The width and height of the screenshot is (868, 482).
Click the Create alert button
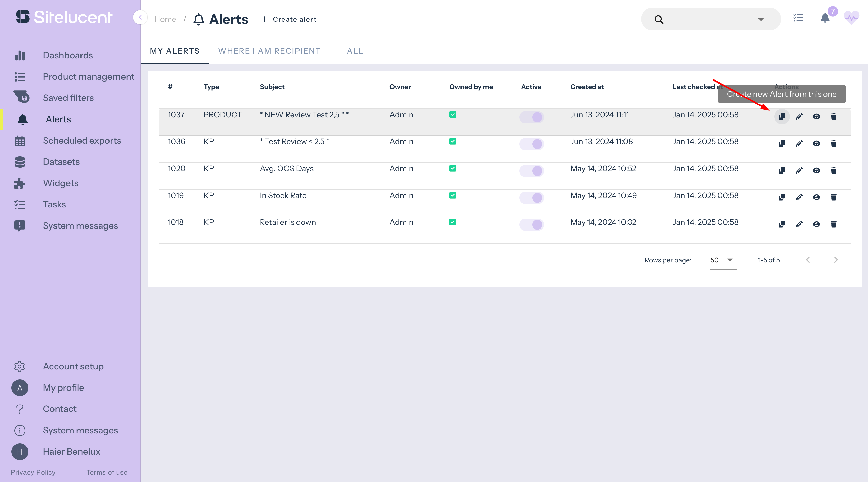tap(289, 20)
